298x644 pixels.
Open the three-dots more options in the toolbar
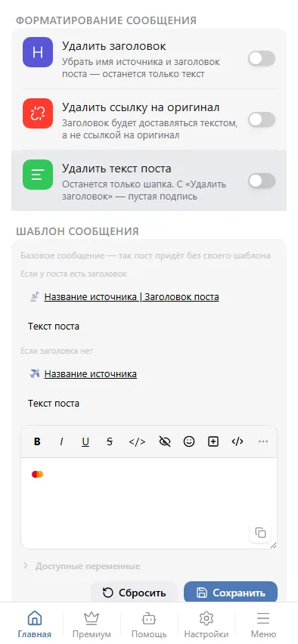click(263, 442)
